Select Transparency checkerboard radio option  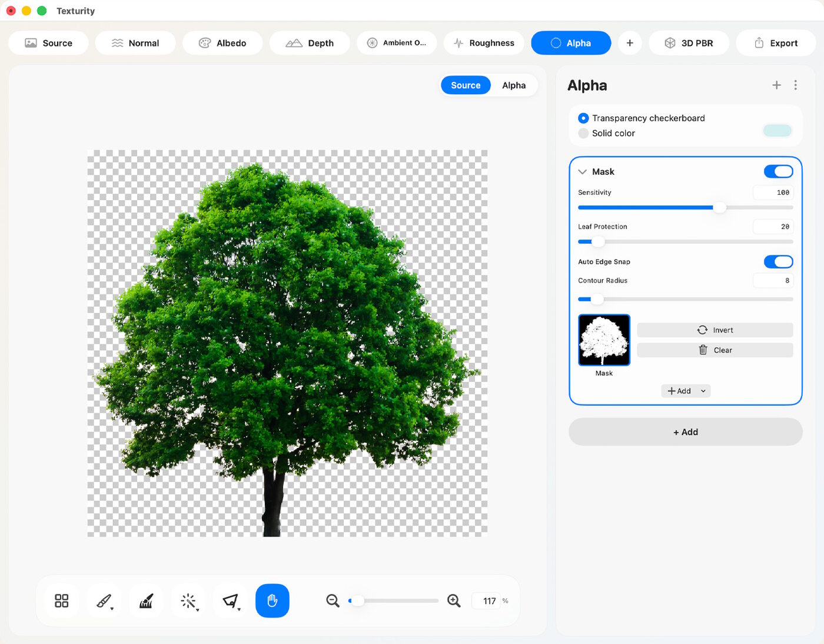pyautogui.click(x=583, y=118)
